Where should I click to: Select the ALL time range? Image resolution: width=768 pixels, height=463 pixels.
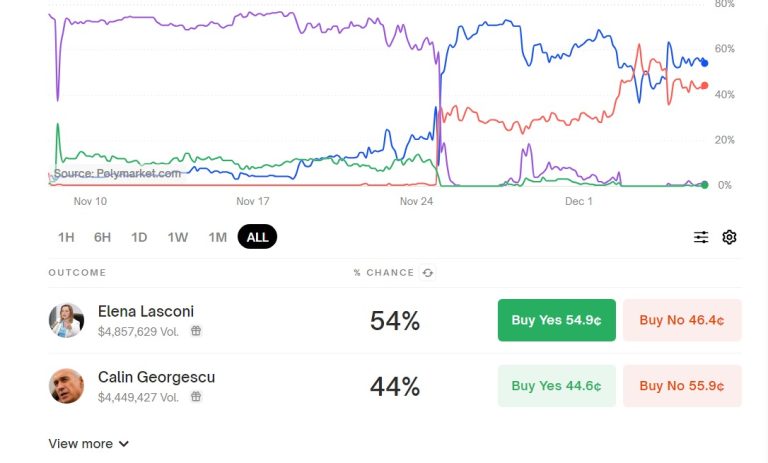pyautogui.click(x=257, y=237)
